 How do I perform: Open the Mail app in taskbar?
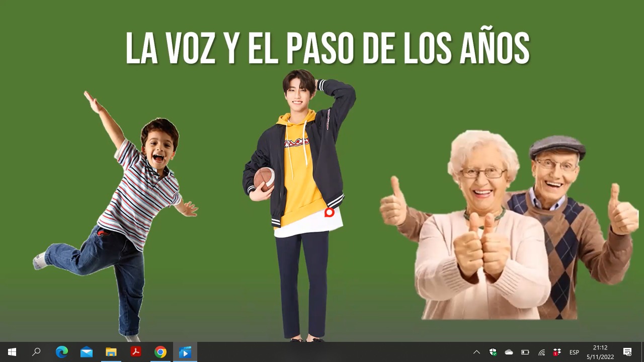pyautogui.click(x=86, y=352)
